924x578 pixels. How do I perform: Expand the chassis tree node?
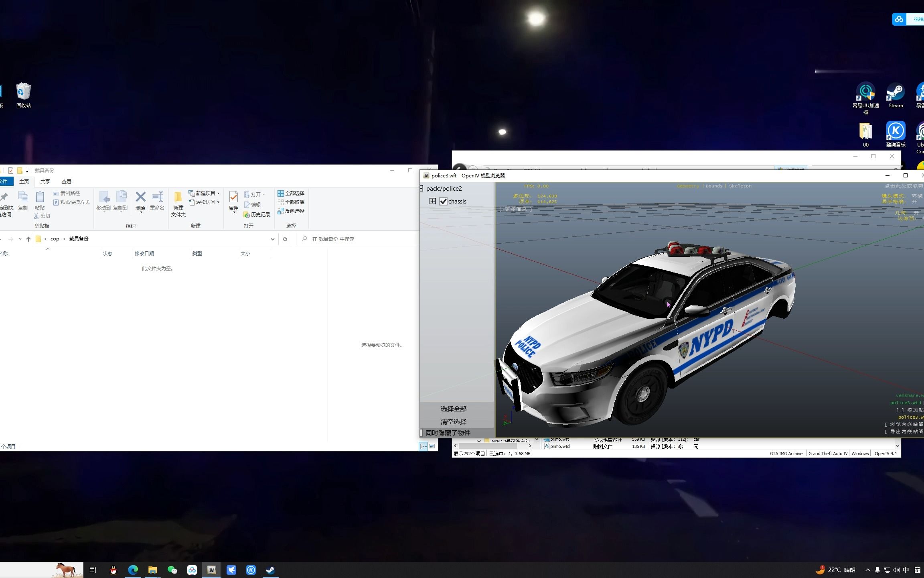pyautogui.click(x=432, y=201)
